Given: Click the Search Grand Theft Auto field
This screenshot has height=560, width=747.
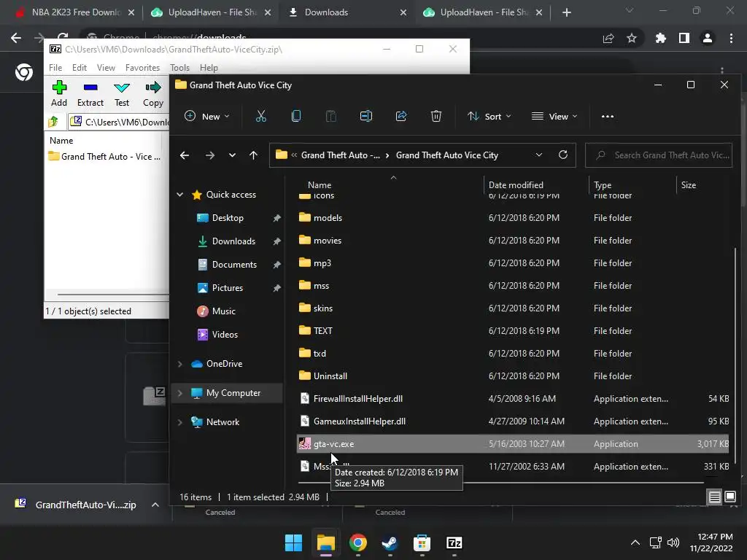Looking at the screenshot, I should [659, 155].
